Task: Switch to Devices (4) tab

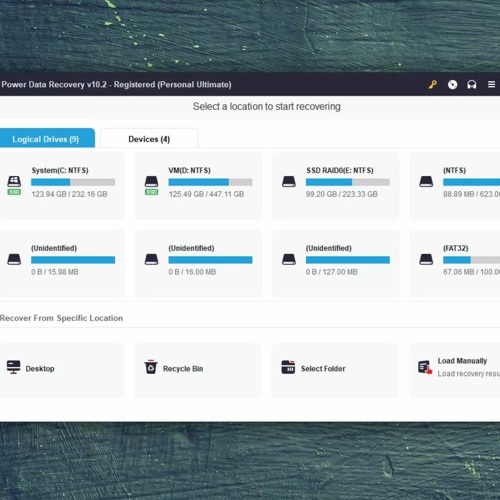Action: (149, 138)
